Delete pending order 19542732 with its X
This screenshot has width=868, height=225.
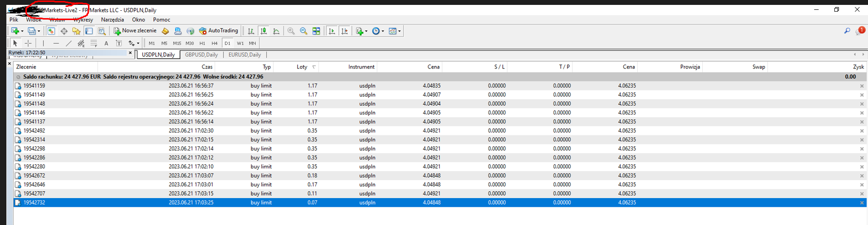pos(862,202)
